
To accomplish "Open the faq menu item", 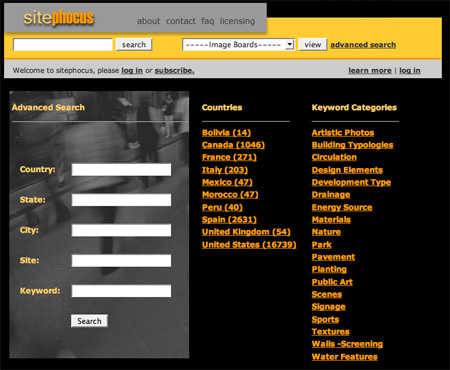I will (208, 21).
